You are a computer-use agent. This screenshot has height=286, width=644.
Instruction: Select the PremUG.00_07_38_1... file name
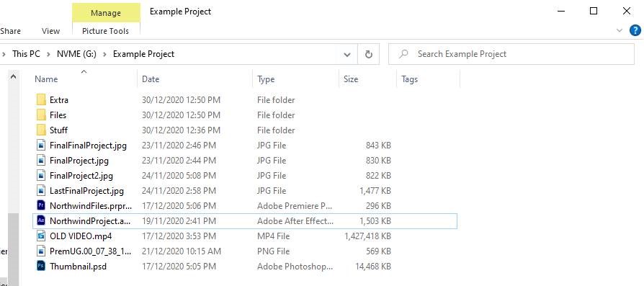point(91,251)
